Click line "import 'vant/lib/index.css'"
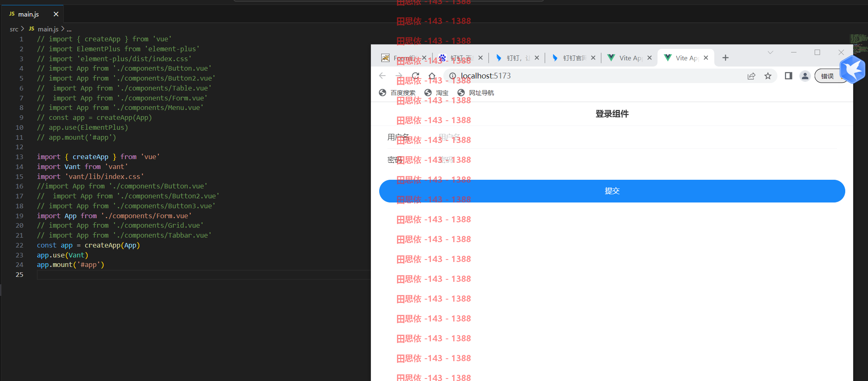 91,176
